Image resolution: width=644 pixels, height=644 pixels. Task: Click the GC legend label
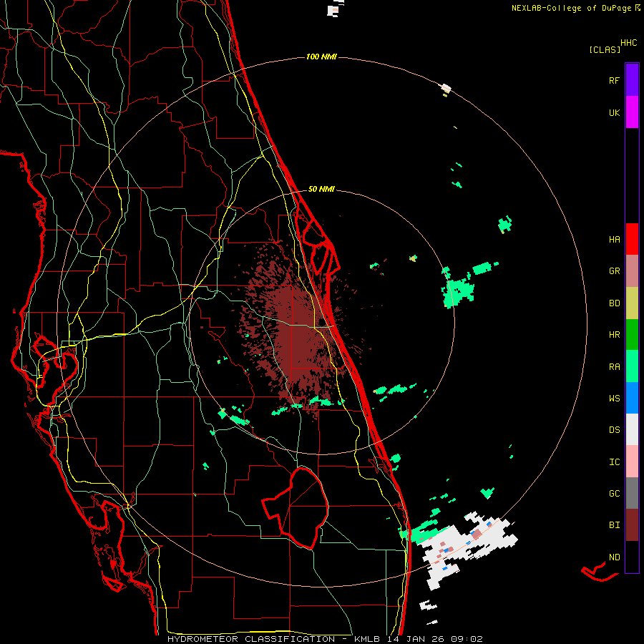614,494
